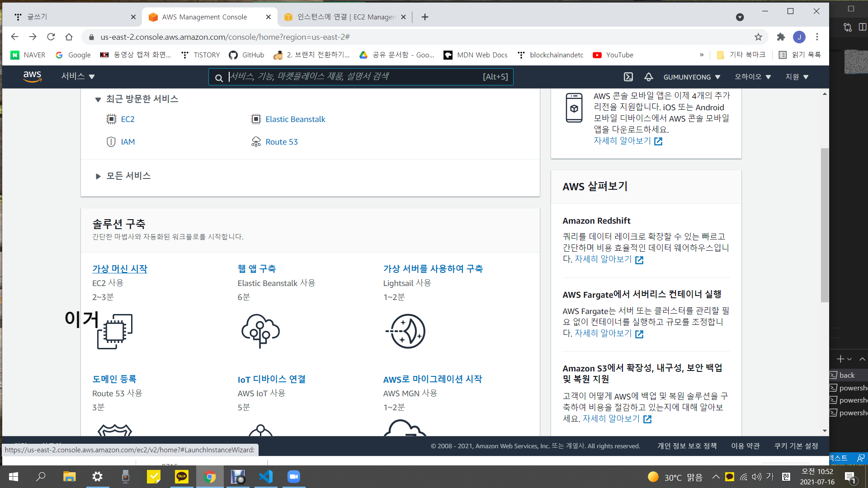
Task: Expand the 모든 서비스 section
Action: point(98,176)
